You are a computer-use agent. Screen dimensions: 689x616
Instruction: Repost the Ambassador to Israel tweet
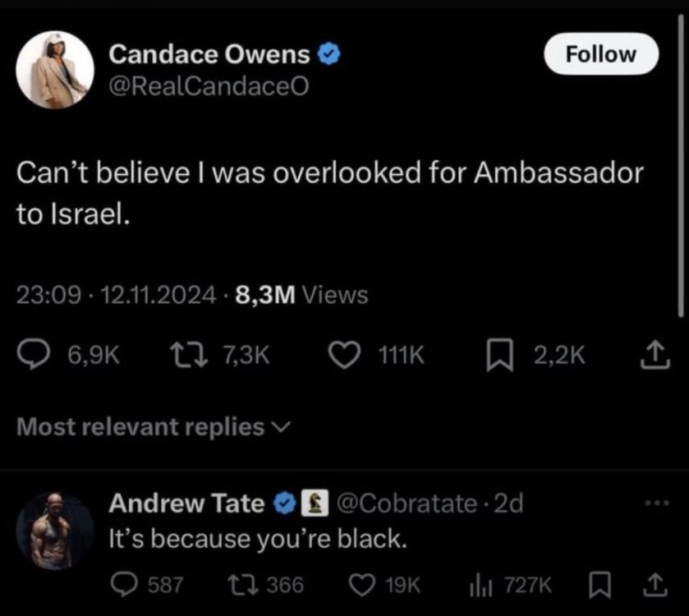coord(189,355)
